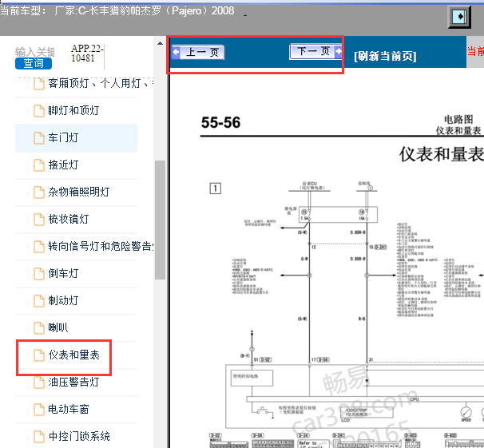Open the 梳妆镜灯 entry

click(x=68, y=219)
